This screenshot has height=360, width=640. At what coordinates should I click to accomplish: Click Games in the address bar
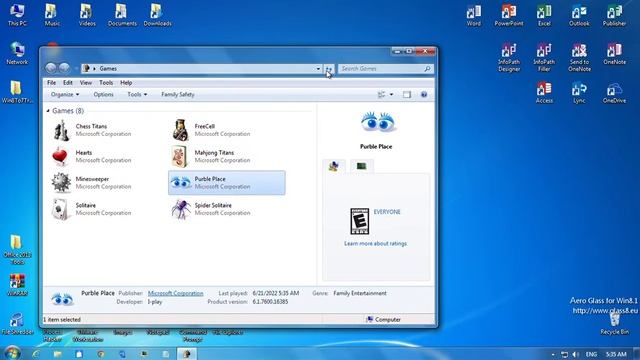point(108,69)
